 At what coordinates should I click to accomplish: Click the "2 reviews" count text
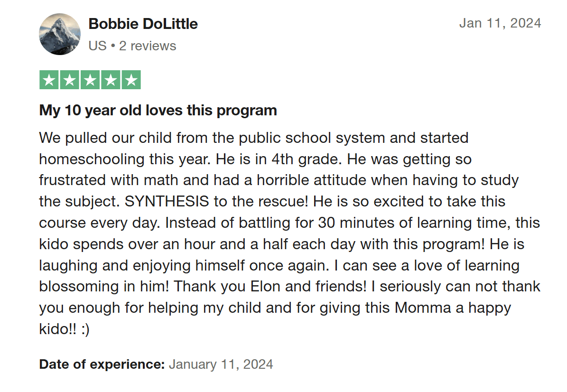(x=148, y=46)
